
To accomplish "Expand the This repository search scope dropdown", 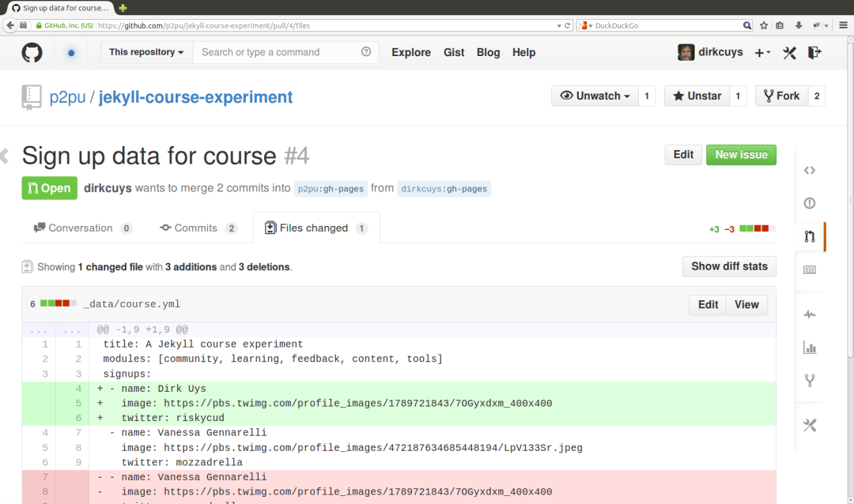I will point(146,52).
